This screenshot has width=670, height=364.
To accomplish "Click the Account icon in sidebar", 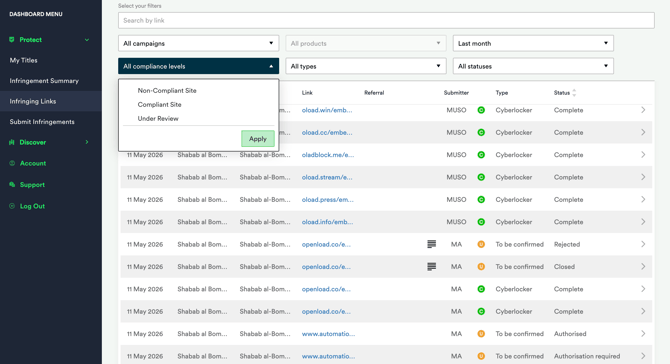I will (12, 163).
